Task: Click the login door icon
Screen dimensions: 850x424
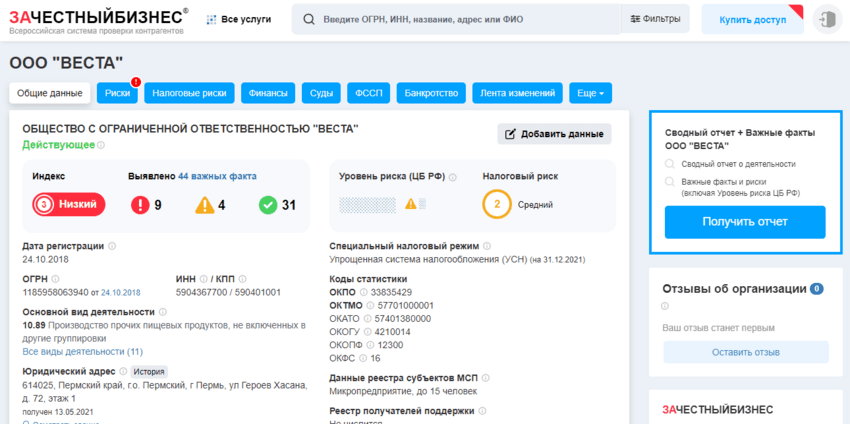Action: coord(827,20)
